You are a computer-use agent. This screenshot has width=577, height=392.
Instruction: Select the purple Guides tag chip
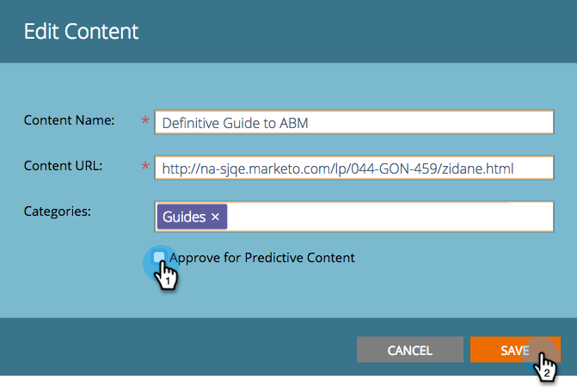point(184,217)
